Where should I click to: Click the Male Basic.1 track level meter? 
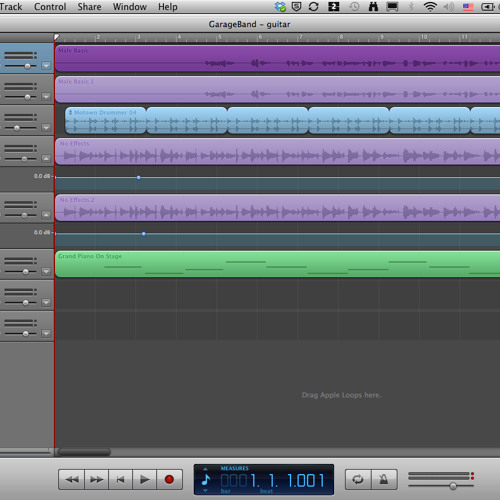pyautogui.click(x=21, y=86)
